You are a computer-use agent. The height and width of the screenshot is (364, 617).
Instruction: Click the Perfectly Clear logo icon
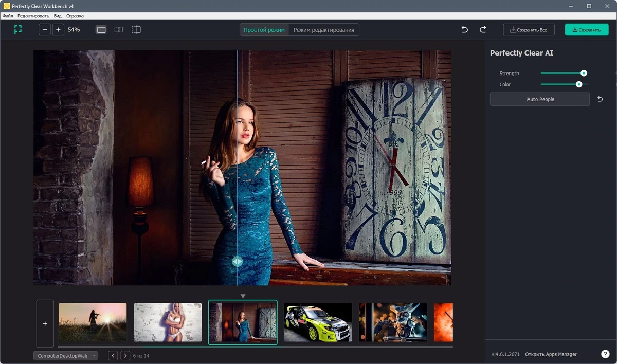click(x=18, y=29)
